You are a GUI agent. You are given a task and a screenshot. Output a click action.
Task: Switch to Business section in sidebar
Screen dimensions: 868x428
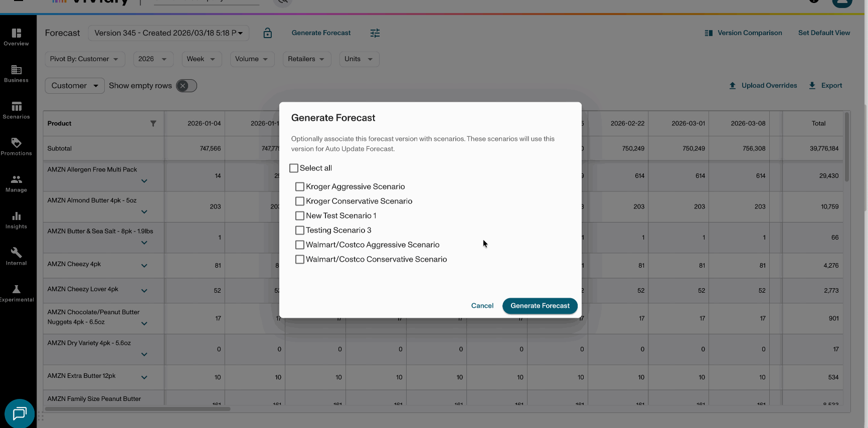pos(17,74)
